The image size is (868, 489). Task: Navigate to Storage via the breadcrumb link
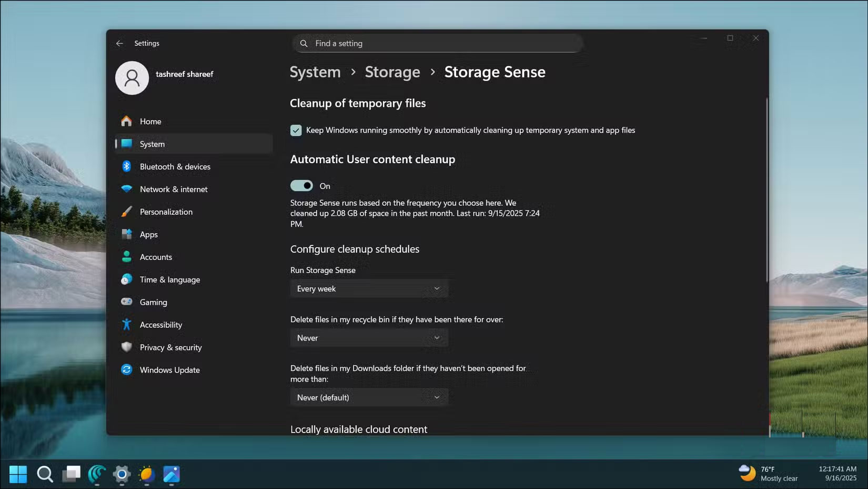tap(392, 72)
